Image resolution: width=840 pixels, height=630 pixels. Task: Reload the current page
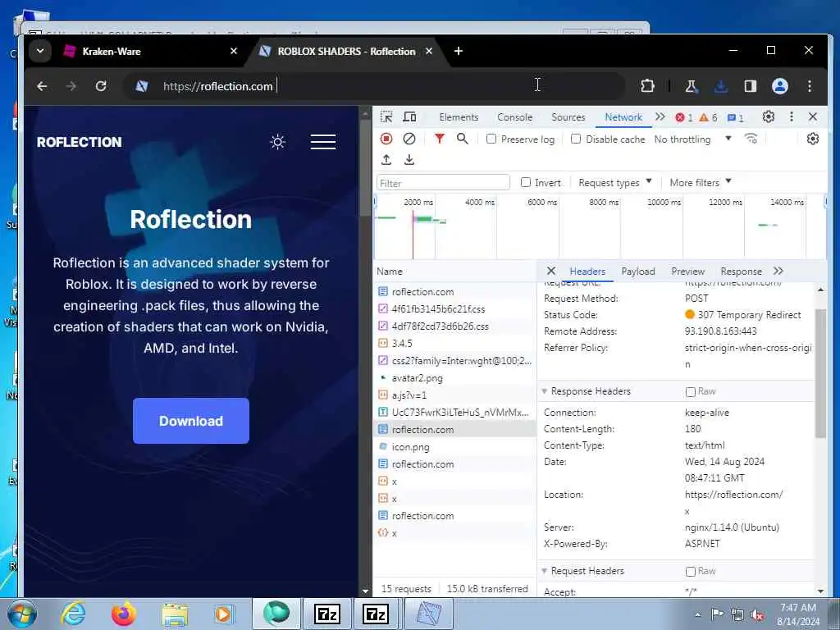[101, 85]
